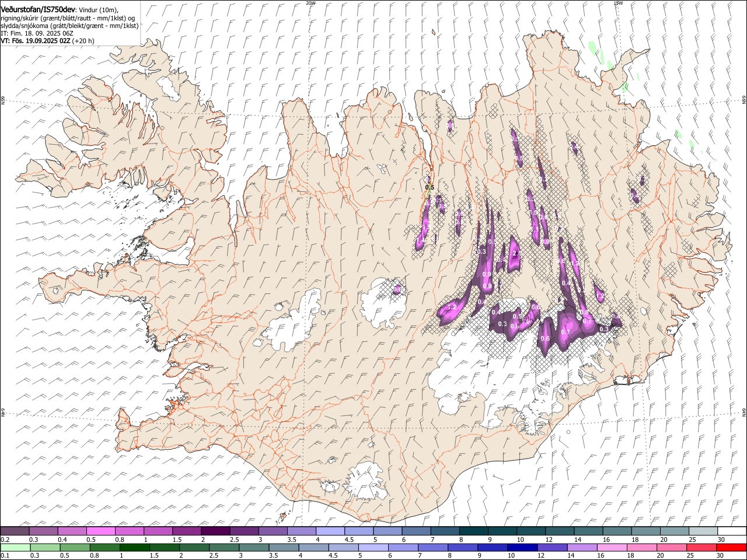
Task: Pick bottom legend swatch between 16 and 18
Action: point(611,548)
